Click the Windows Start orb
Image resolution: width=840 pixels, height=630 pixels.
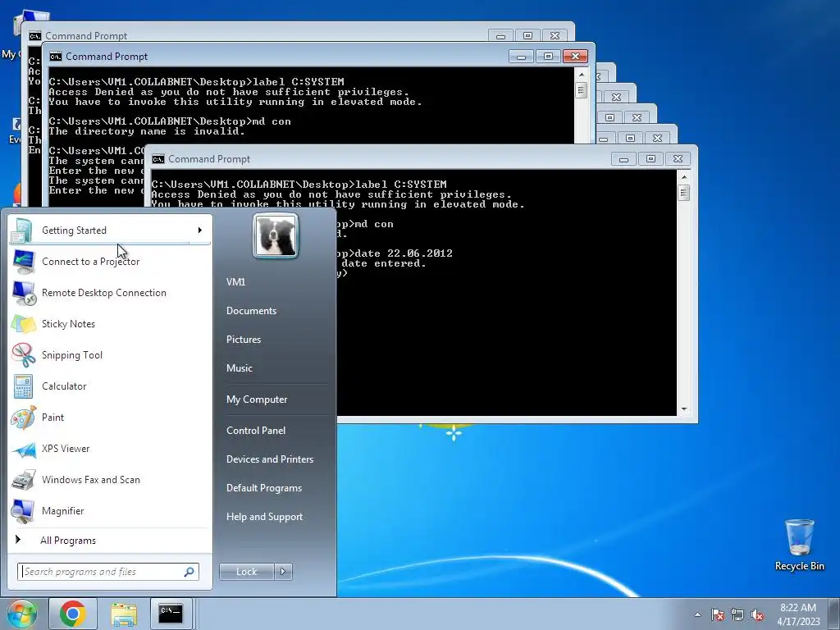click(x=22, y=614)
